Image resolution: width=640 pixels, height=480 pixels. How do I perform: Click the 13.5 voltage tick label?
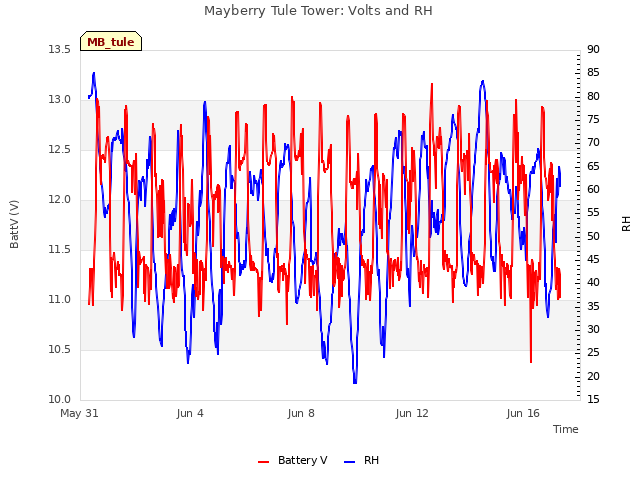(x=60, y=50)
